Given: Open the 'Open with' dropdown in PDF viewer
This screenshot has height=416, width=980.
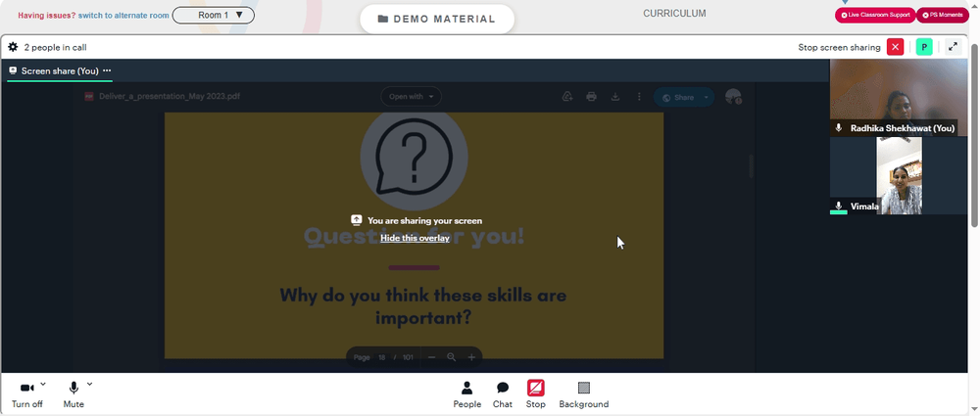Looking at the screenshot, I should 412,97.
